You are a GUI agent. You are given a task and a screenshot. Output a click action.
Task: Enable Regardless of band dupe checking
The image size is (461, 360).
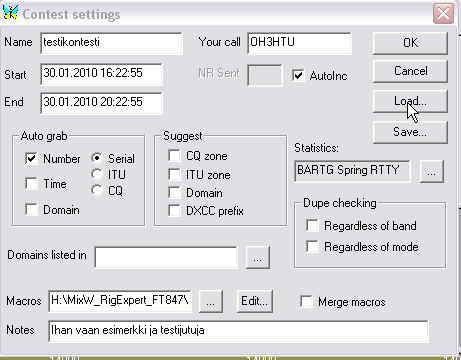tap(312, 225)
